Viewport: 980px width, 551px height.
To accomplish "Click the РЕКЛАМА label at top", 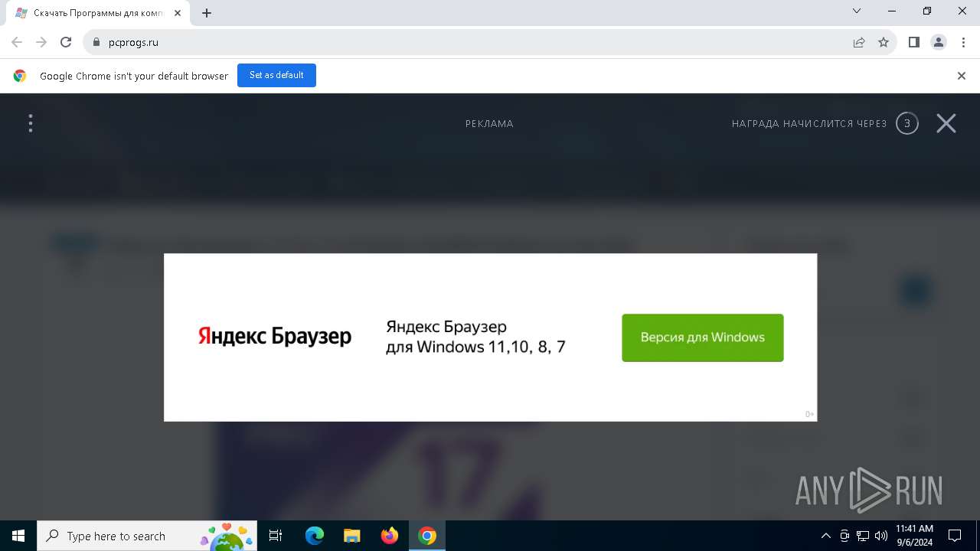I will (x=489, y=123).
